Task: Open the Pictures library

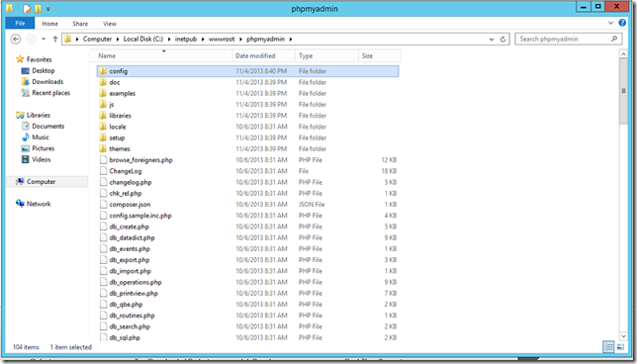Action: pos(44,148)
